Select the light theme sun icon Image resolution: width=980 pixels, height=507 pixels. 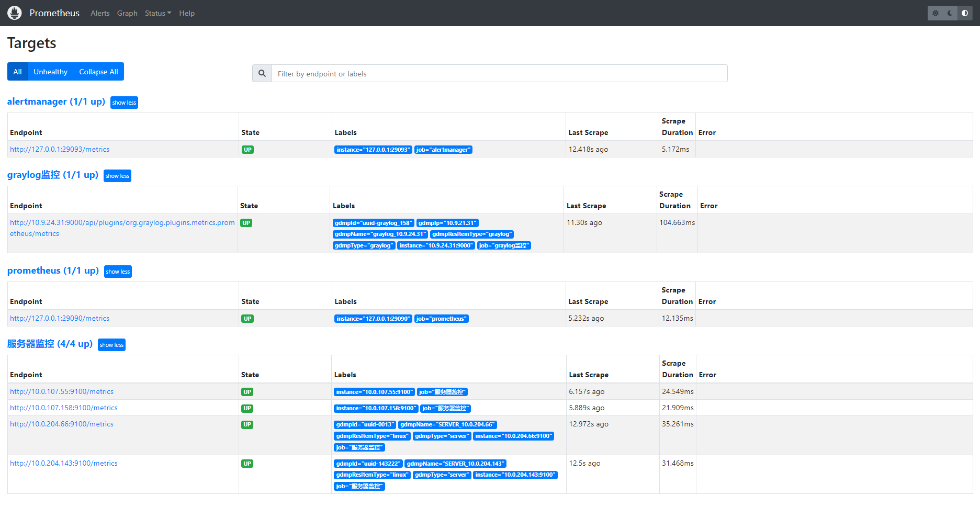[935, 13]
